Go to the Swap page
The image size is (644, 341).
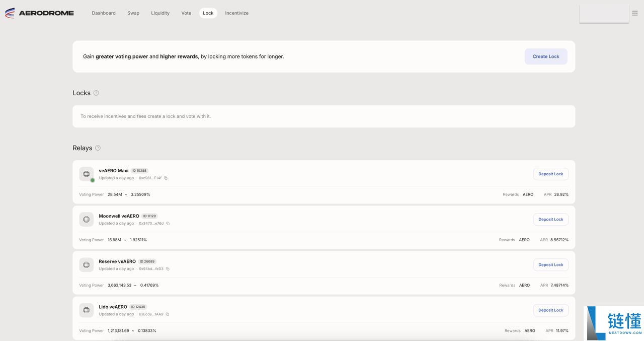coord(133,13)
